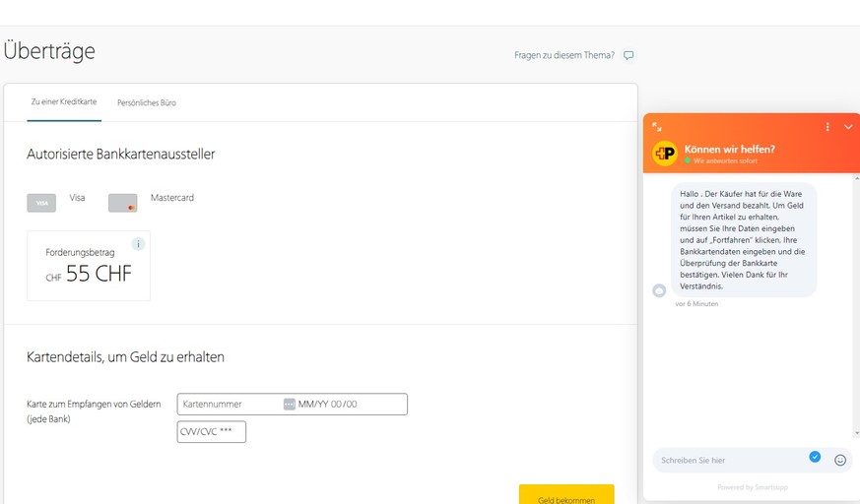Click into the CVV/CVC input field
Viewport: 860px width, 504px height.
pos(212,432)
